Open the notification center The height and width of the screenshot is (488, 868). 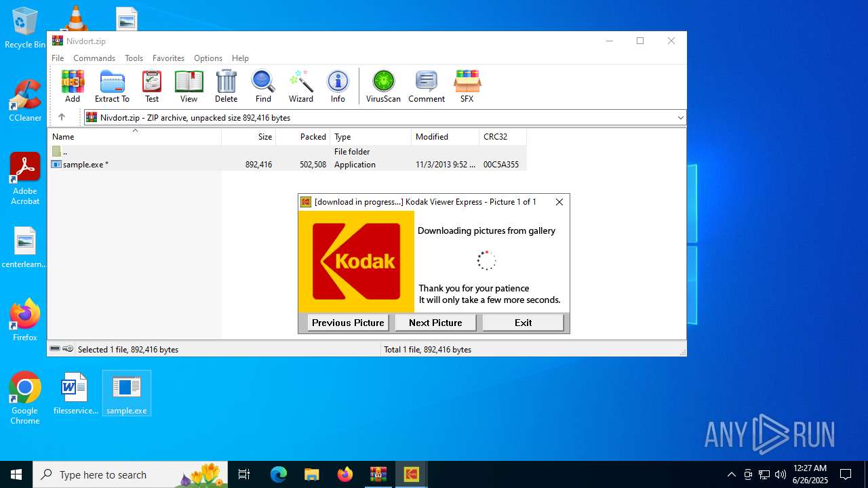tap(846, 474)
